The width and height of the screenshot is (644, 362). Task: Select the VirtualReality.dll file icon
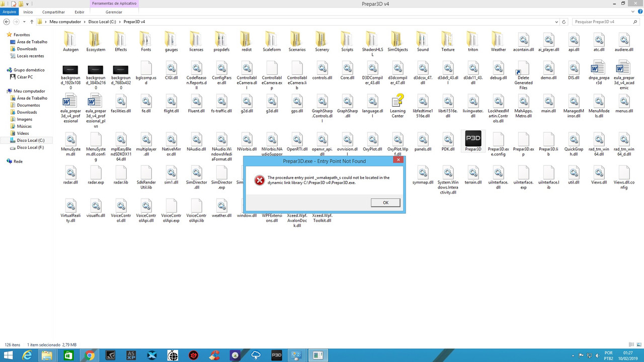[70, 205]
